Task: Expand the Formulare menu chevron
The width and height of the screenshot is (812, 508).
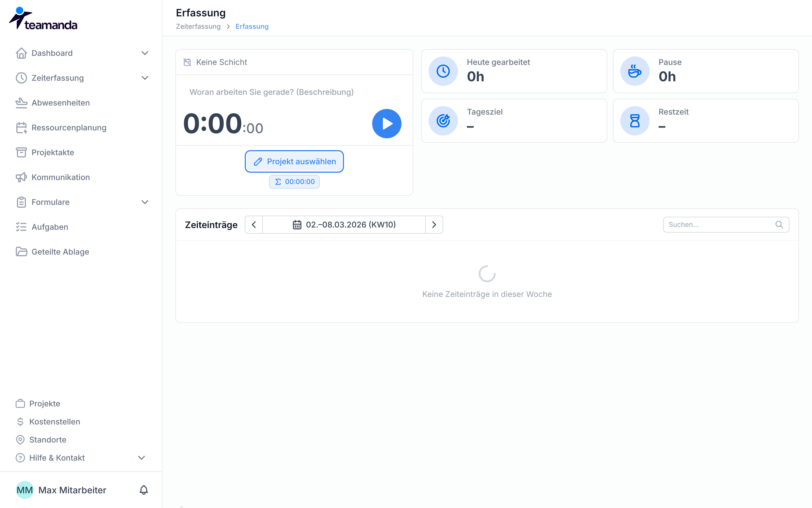Action: coord(145,202)
